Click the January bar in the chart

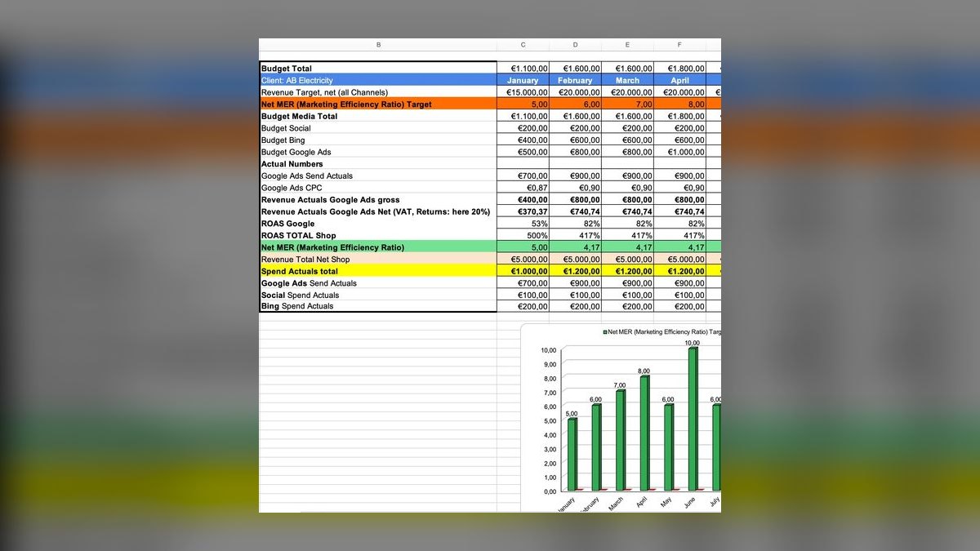pyautogui.click(x=572, y=454)
